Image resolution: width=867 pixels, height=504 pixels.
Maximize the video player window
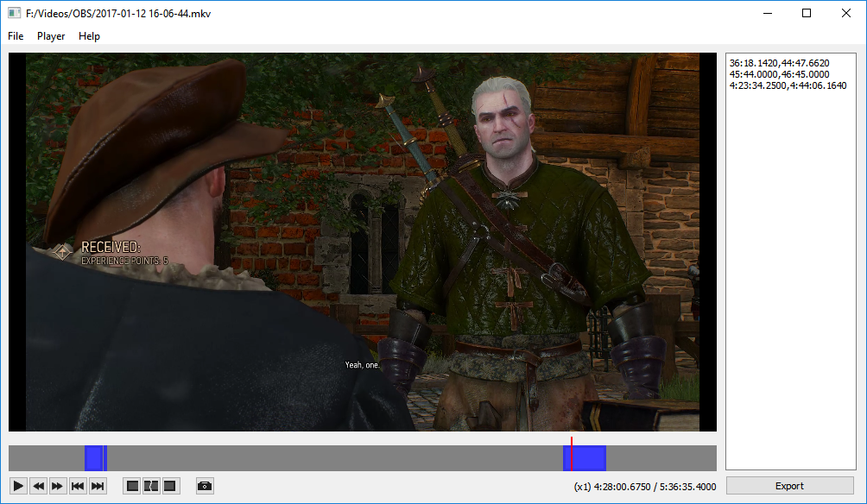807,13
